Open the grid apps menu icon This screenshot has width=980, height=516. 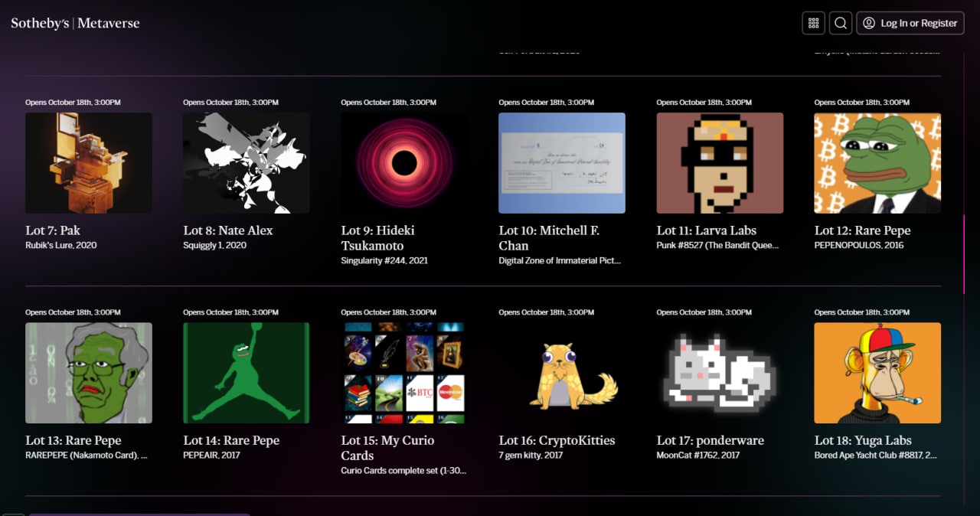point(813,23)
